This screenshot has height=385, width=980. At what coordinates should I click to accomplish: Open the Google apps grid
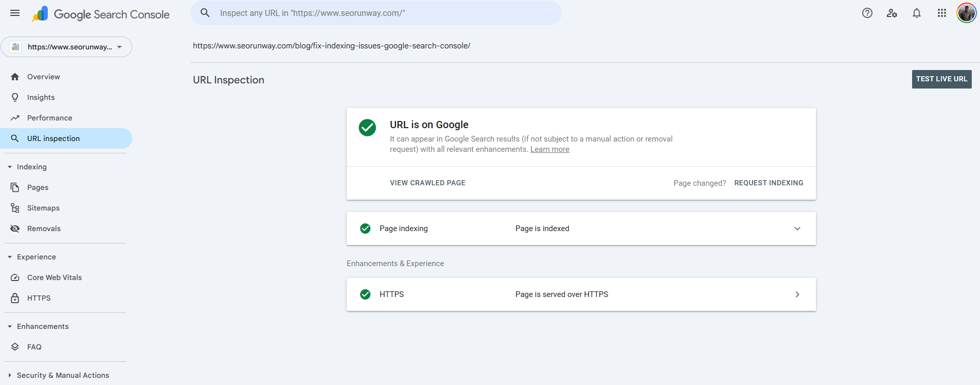point(942,13)
